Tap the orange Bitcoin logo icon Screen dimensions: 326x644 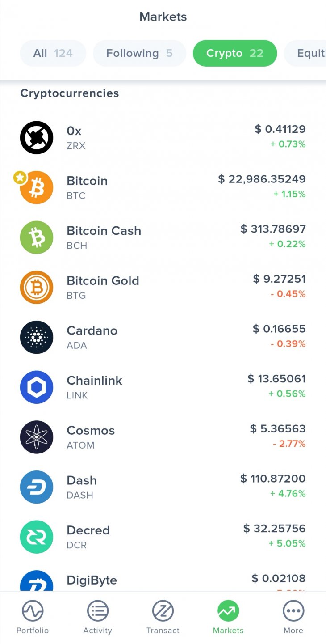click(38, 188)
